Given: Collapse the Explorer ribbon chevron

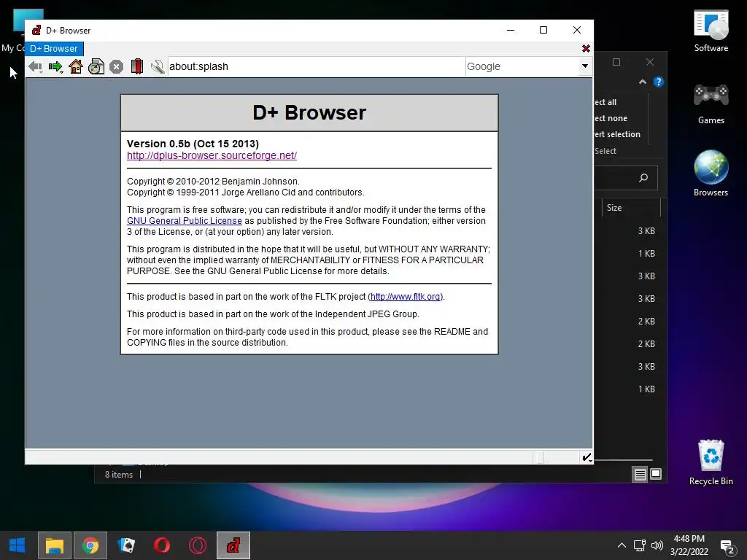Looking at the screenshot, I should pos(643,82).
